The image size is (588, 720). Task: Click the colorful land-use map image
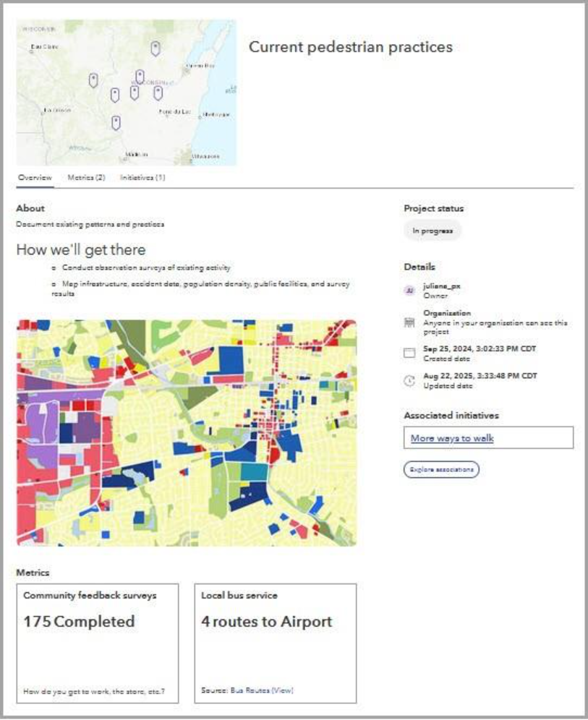pyautogui.click(x=186, y=432)
